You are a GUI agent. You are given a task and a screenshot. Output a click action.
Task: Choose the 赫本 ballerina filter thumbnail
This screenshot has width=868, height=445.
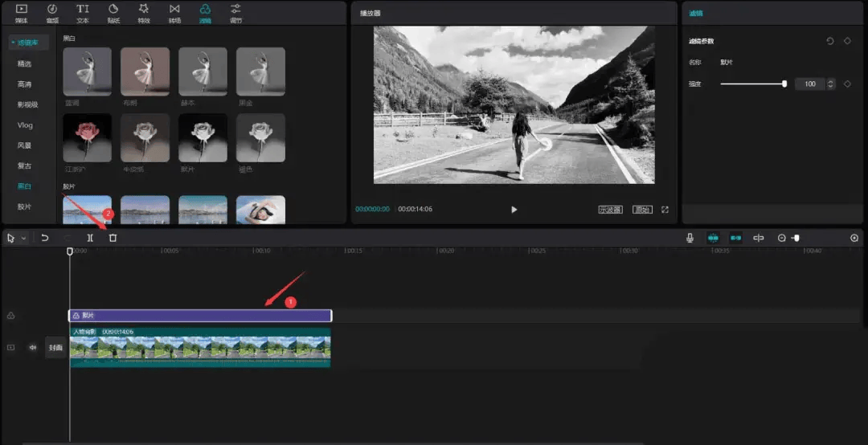click(x=203, y=71)
